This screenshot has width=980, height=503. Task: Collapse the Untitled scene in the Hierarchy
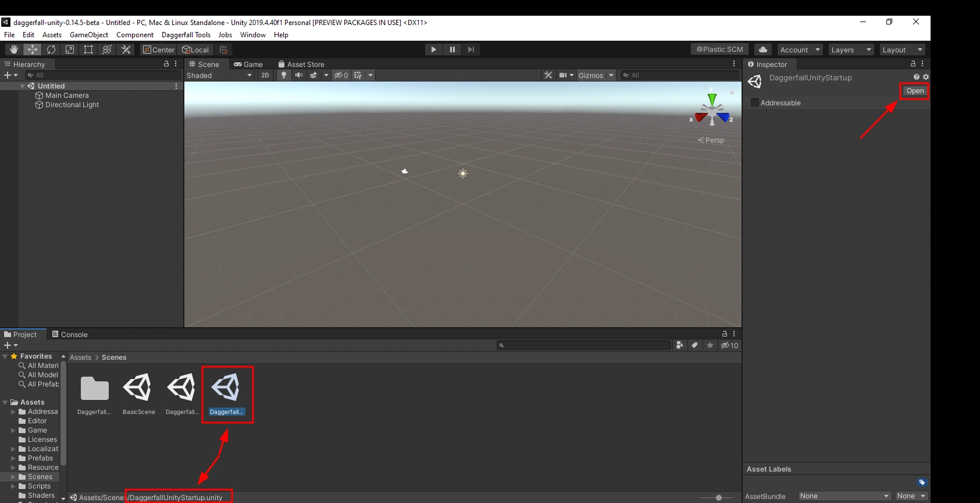23,86
